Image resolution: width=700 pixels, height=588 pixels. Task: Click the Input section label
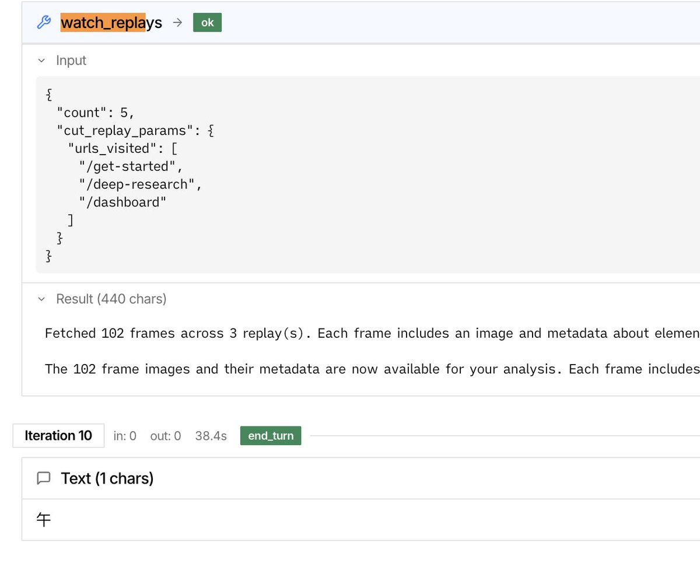point(71,60)
